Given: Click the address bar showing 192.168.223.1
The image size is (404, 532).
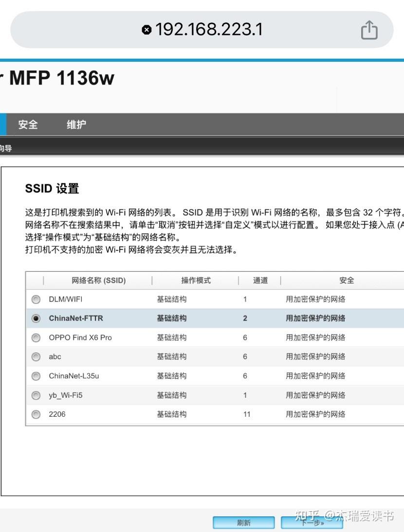Looking at the screenshot, I should (x=209, y=30).
